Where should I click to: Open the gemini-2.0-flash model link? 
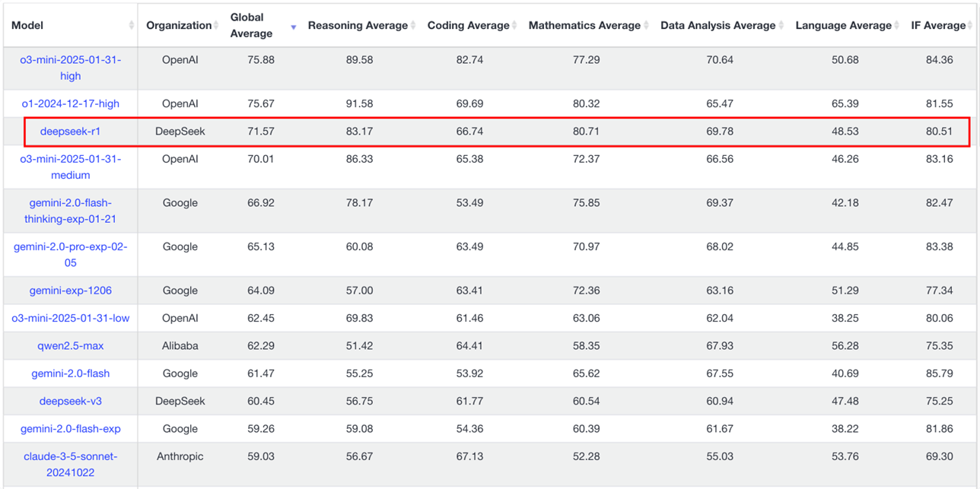(x=70, y=373)
